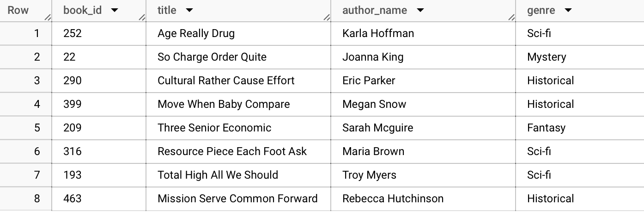Image resolution: width=644 pixels, height=212 pixels.
Task: Click the title column resize handle
Action: point(327,18)
